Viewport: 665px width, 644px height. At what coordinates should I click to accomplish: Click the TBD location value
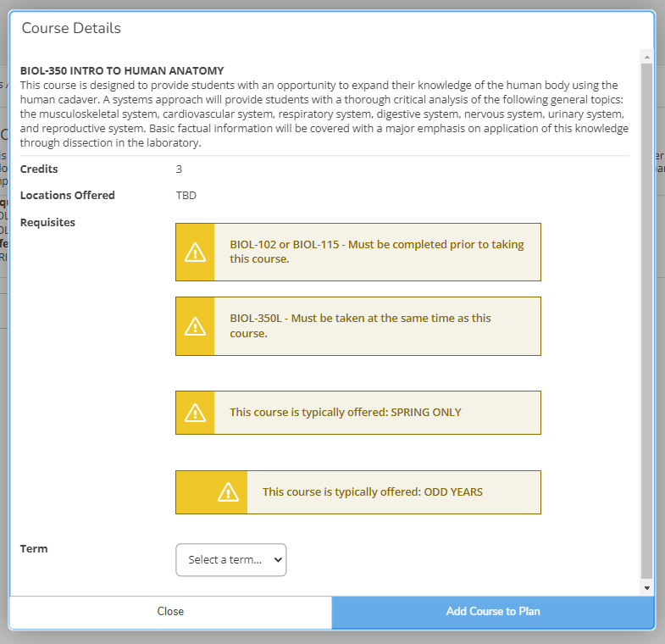coord(186,196)
